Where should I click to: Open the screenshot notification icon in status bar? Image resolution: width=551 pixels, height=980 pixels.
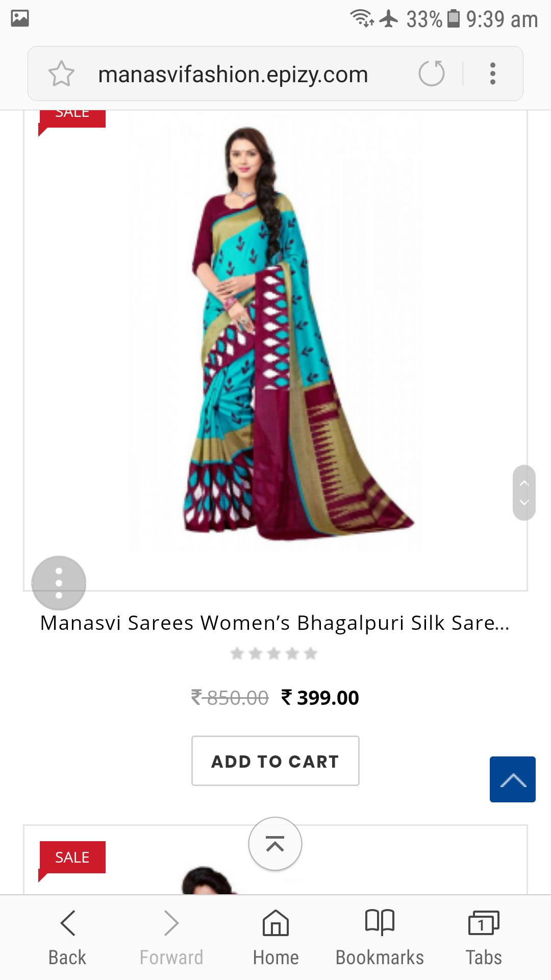click(x=20, y=18)
